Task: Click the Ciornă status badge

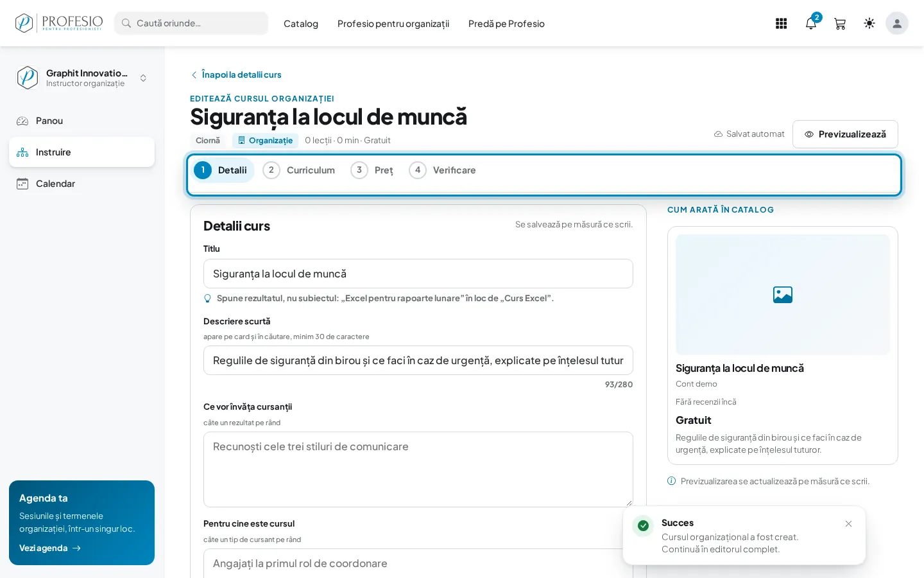Action: click(x=208, y=141)
